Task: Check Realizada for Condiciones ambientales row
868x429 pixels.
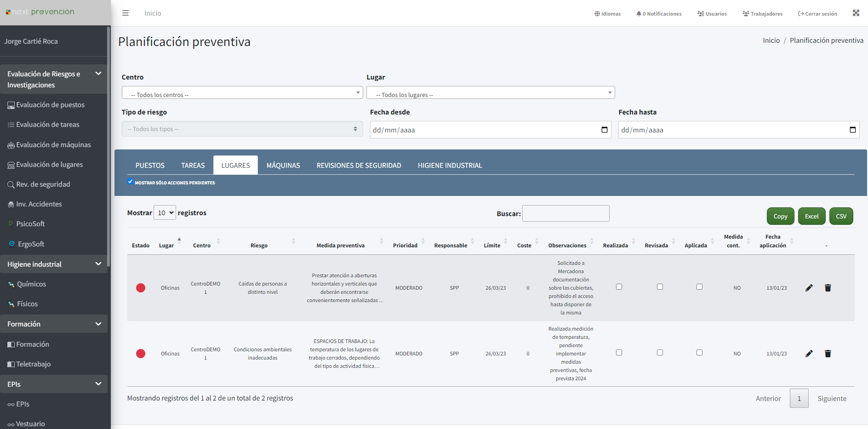Action: coord(619,353)
